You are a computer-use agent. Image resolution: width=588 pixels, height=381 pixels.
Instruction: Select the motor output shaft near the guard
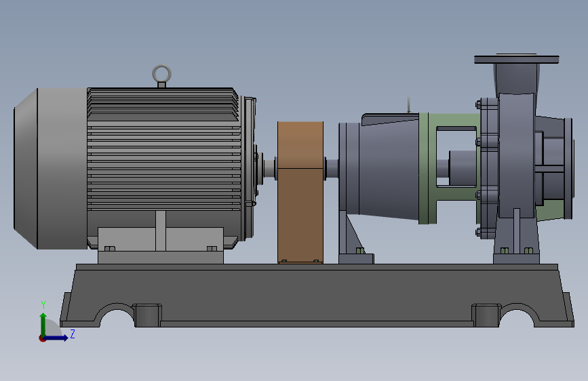[269, 169]
